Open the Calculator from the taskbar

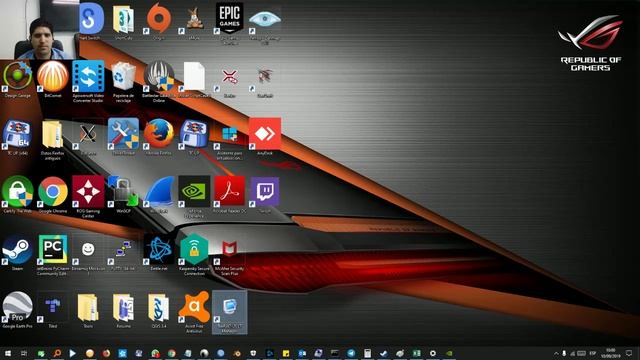point(367,353)
